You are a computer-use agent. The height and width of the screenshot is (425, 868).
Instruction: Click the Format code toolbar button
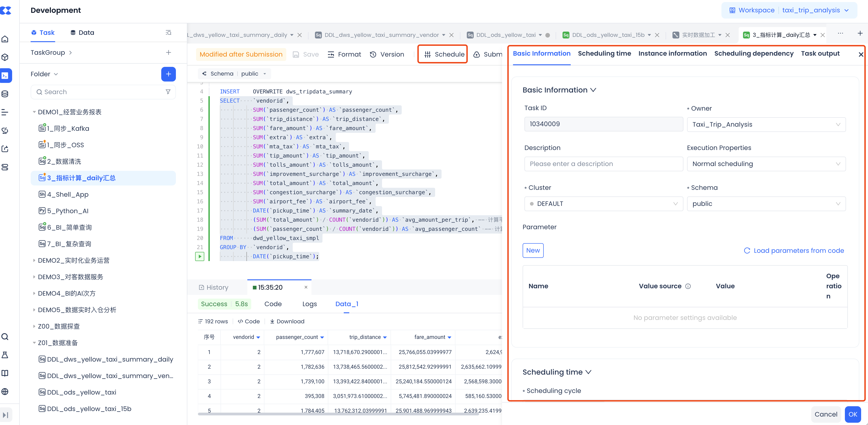click(344, 54)
